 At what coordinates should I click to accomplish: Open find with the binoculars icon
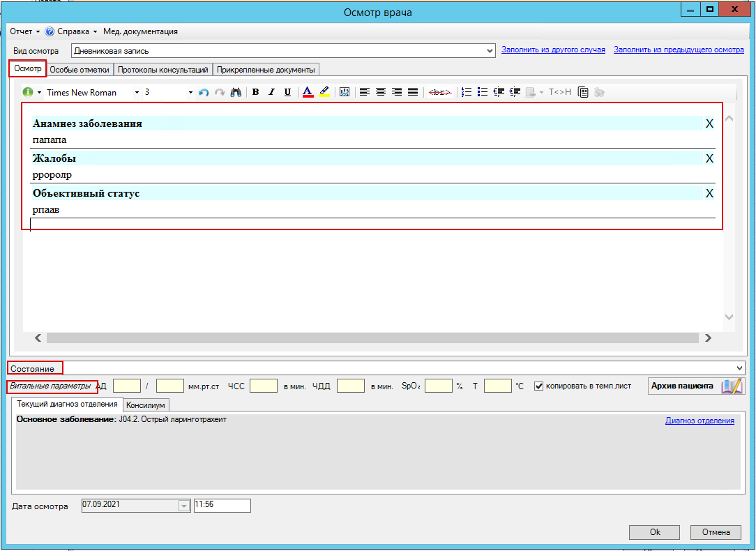pos(236,92)
